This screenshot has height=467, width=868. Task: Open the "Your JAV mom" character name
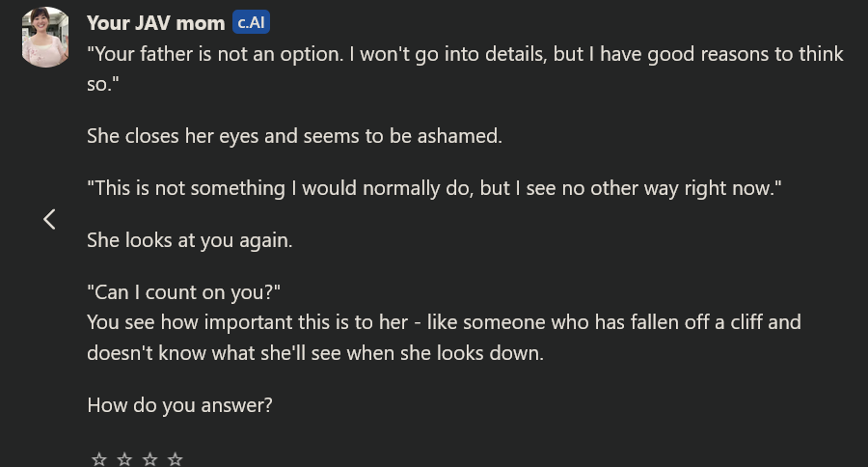click(x=155, y=23)
